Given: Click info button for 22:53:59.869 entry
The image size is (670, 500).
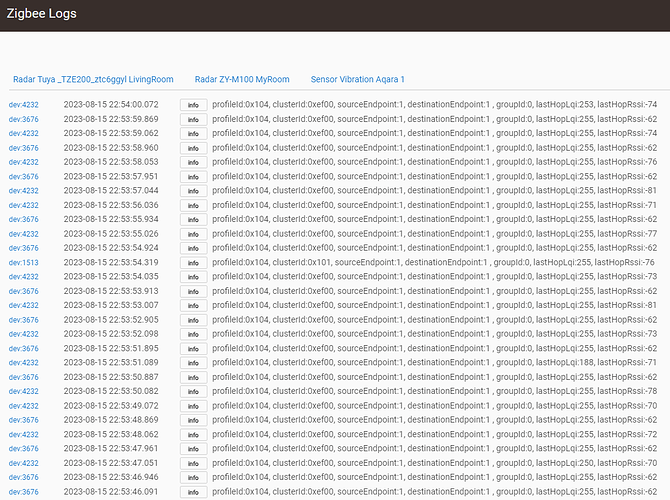Looking at the screenshot, I should [x=194, y=120].
